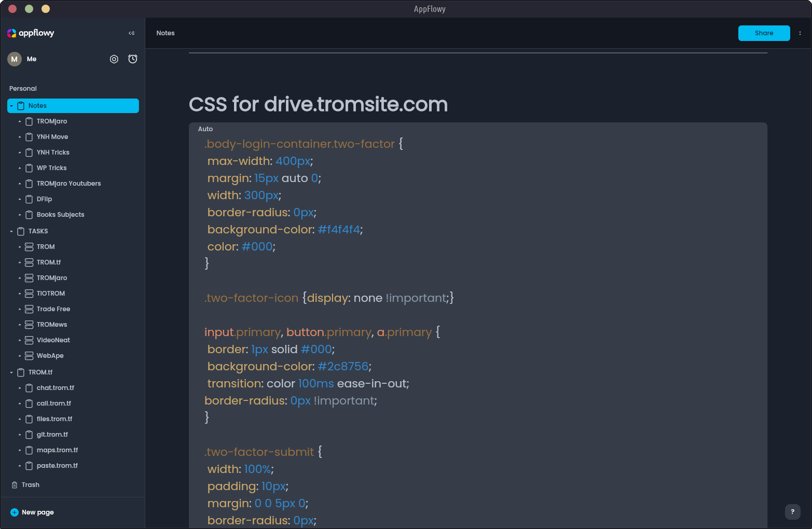Click the document icon of chat.trom.tf

[x=29, y=388]
